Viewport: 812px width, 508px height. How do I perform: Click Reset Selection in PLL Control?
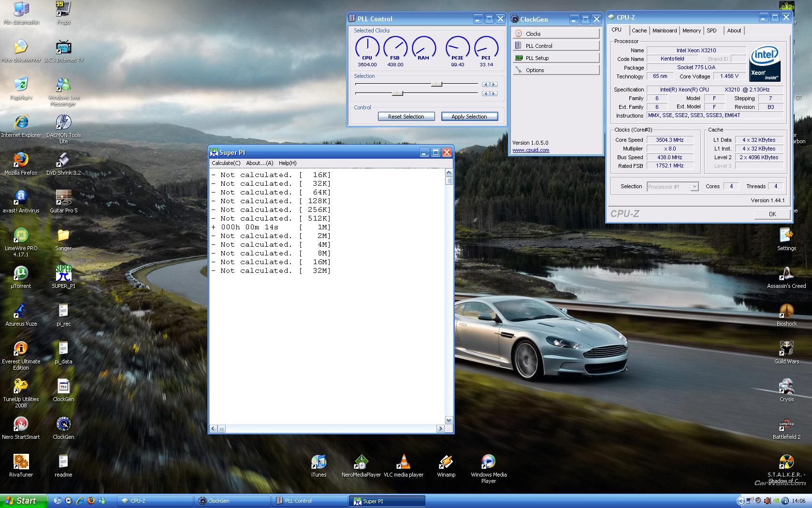pos(406,117)
